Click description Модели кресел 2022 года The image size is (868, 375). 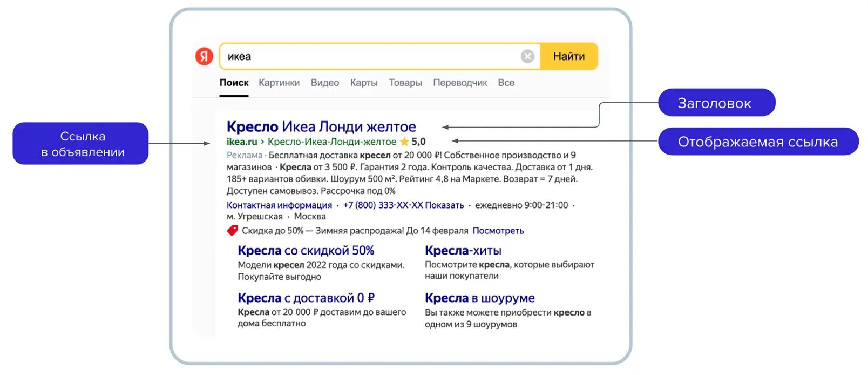pyautogui.click(x=321, y=271)
